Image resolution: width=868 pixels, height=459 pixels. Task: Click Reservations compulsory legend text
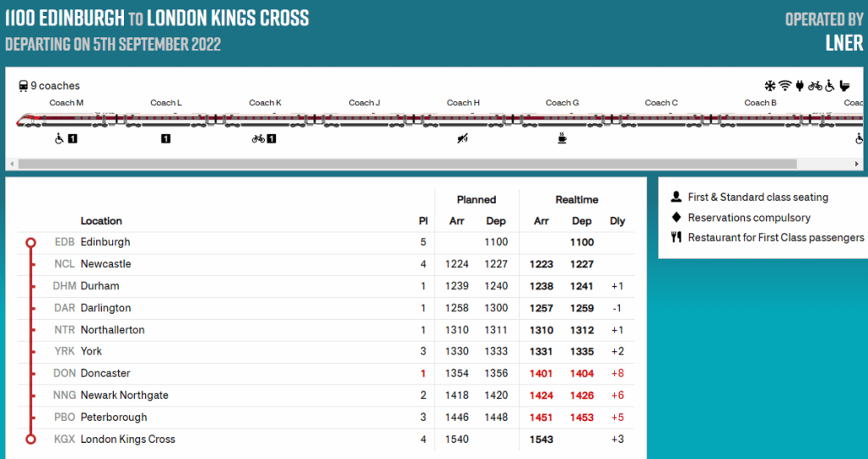[749, 217]
